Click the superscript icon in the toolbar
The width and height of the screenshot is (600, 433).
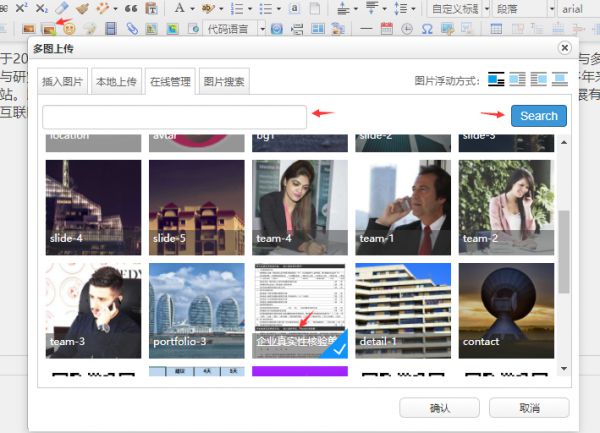[x=22, y=8]
